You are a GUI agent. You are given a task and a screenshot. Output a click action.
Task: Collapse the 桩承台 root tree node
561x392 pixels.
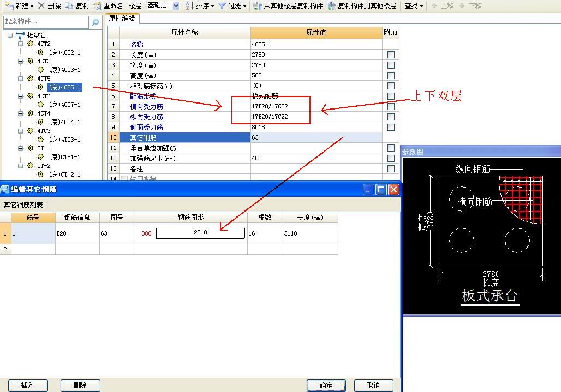click(x=10, y=35)
